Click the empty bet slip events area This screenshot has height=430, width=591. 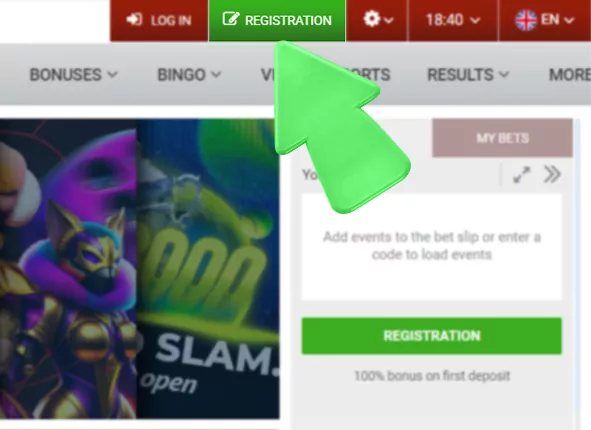tap(432, 247)
